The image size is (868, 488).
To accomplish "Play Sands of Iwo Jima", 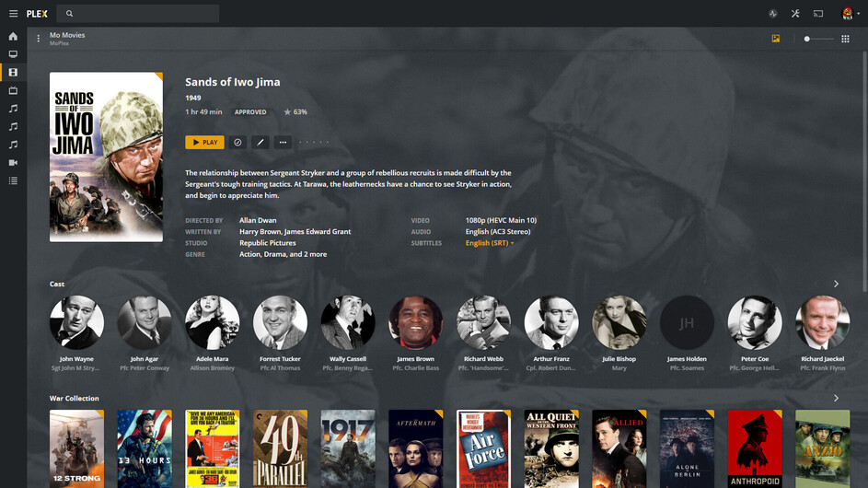I will point(205,143).
